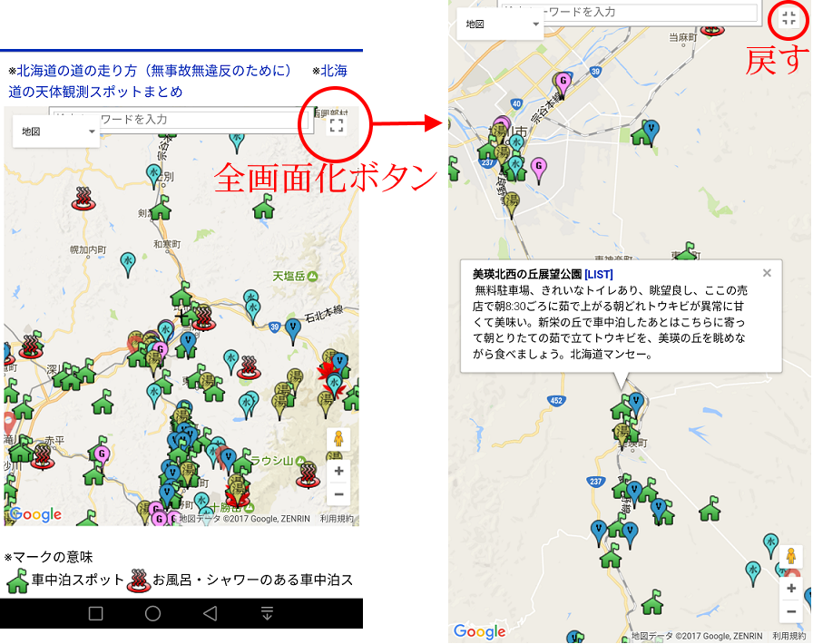Zoom in with the plus button on right map
The image size is (813, 644).
791,589
